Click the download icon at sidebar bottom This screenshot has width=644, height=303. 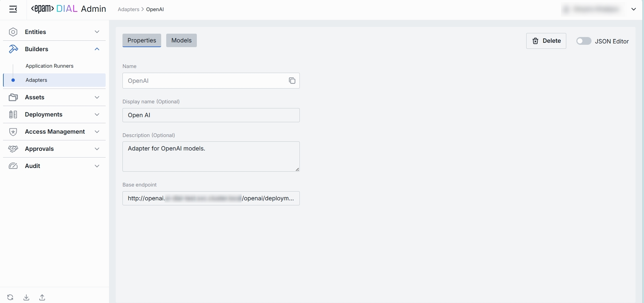[x=26, y=297]
